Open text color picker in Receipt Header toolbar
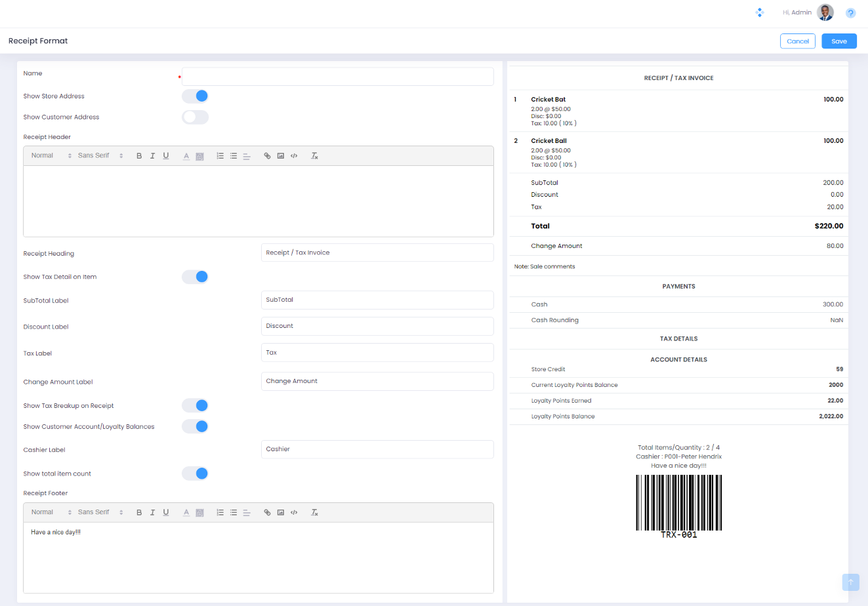The height and width of the screenshot is (606, 868). coord(186,156)
